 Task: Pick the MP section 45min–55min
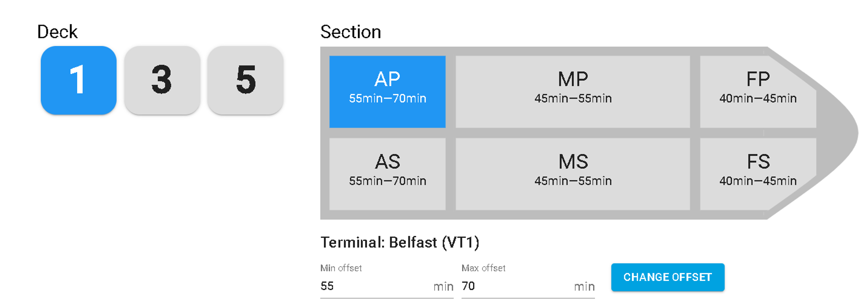[572, 91]
